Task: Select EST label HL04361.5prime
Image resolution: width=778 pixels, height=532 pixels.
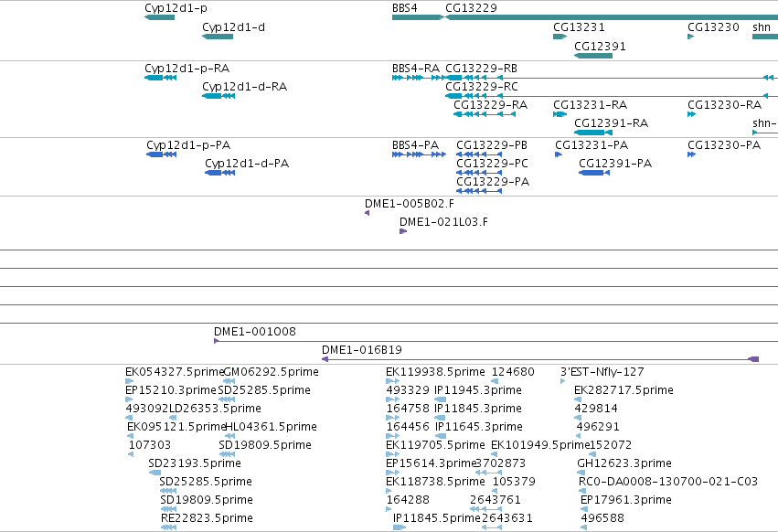Action: [271, 427]
